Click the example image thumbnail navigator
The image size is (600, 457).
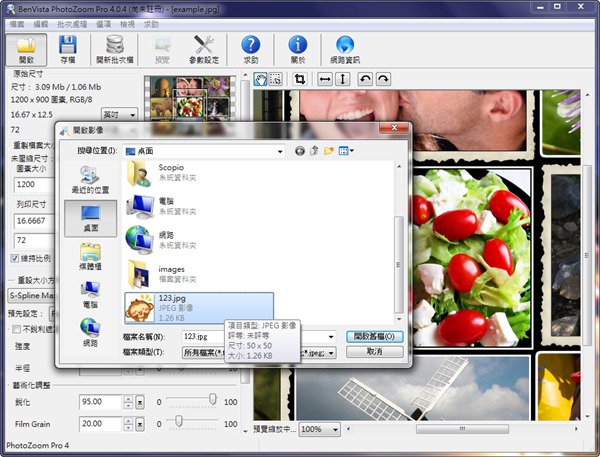click(190, 97)
